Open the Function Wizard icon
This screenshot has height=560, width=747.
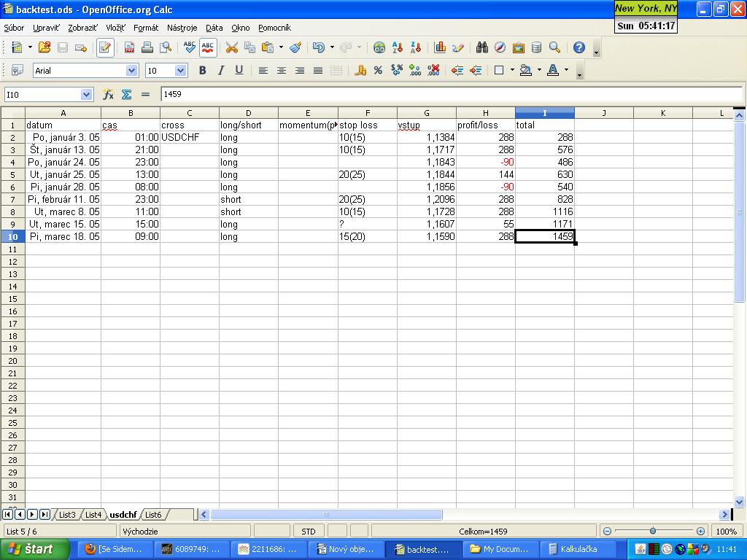coord(108,94)
